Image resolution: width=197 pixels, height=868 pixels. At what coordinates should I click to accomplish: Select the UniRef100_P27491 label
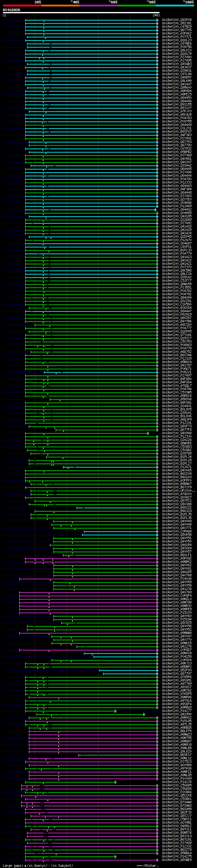point(177,138)
